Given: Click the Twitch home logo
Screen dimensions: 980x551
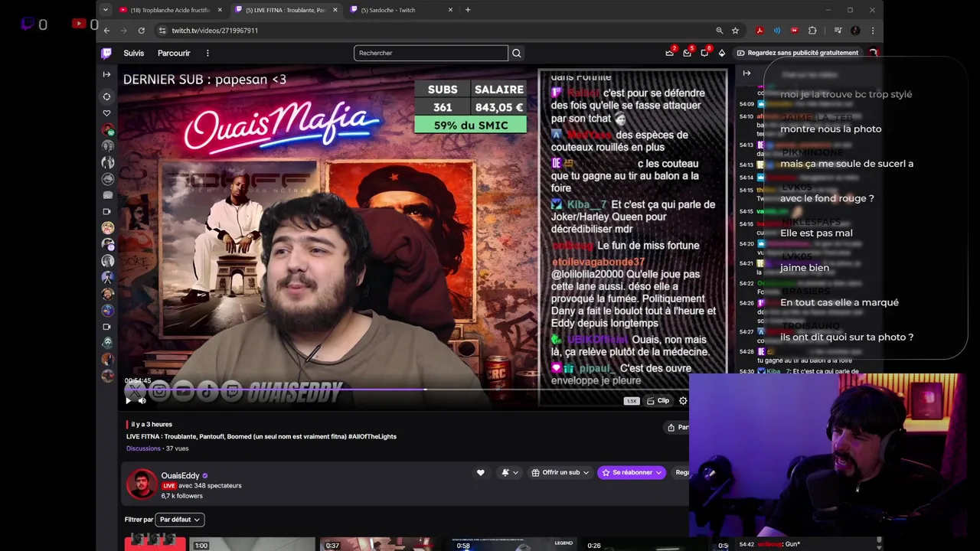Looking at the screenshot, I should 106,53.
